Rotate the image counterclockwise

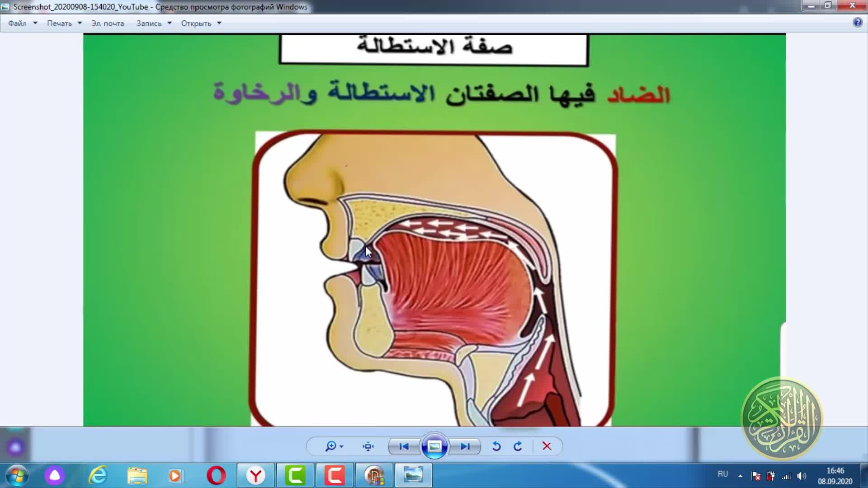tap(496, 446)
